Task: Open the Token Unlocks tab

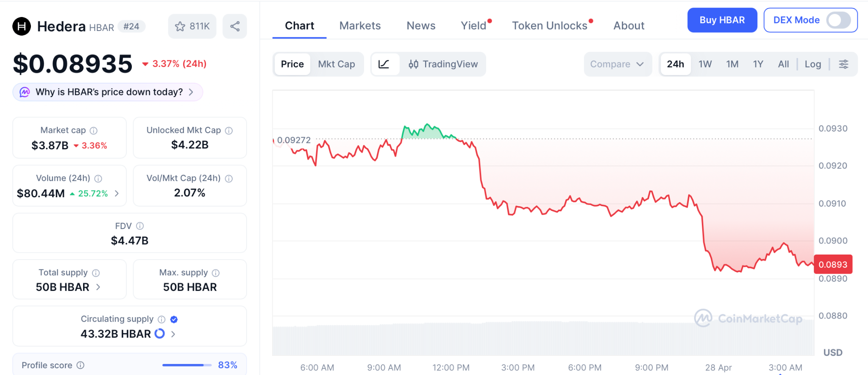Action: pyautogui.click(x=549, y=26)
